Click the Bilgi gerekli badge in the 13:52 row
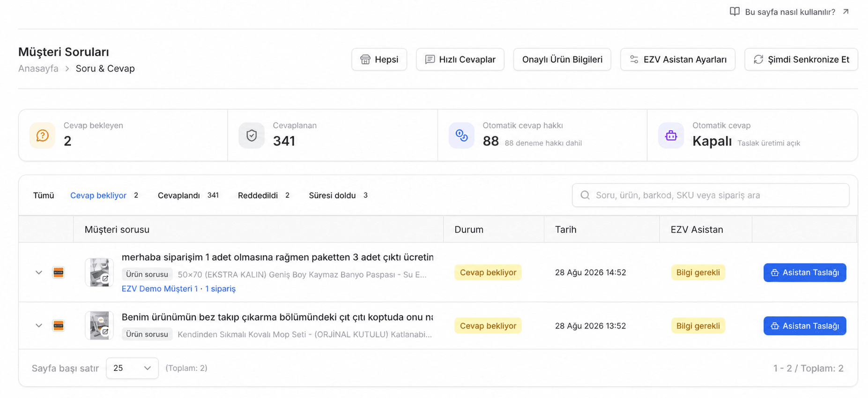The height and width of the screenshot is (398, 868). pos(698,326)
